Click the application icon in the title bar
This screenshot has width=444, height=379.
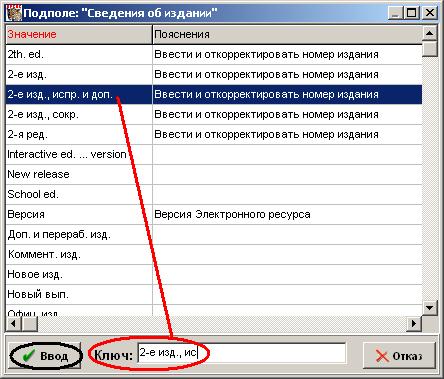pos(14,13)
